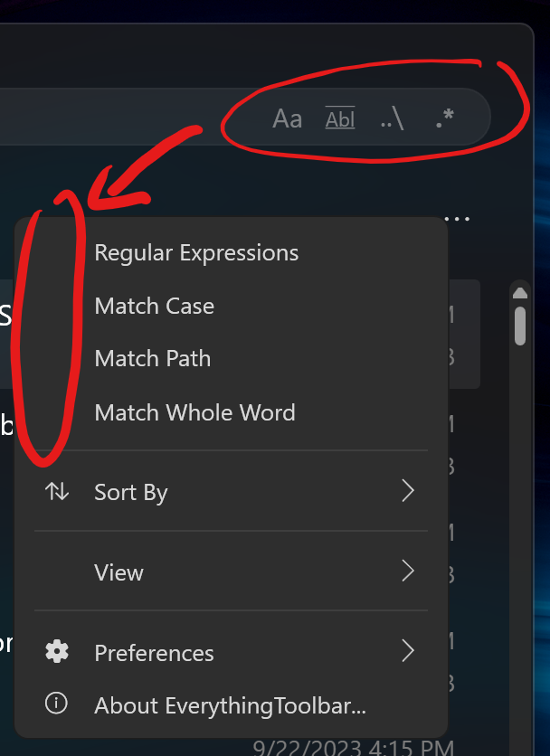This screenshot has width=550, height=756.
Task: Toggle Regular Expressions matching
Action: 196,252
